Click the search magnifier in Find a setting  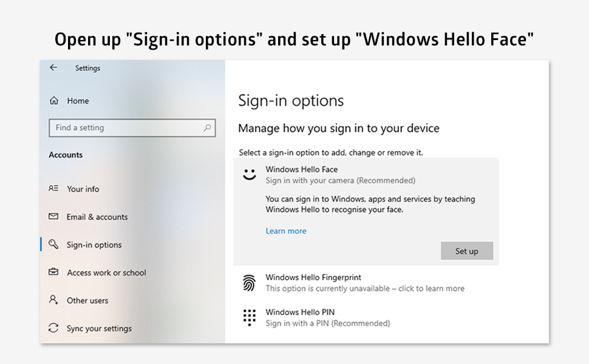click(x=208, y=128)
